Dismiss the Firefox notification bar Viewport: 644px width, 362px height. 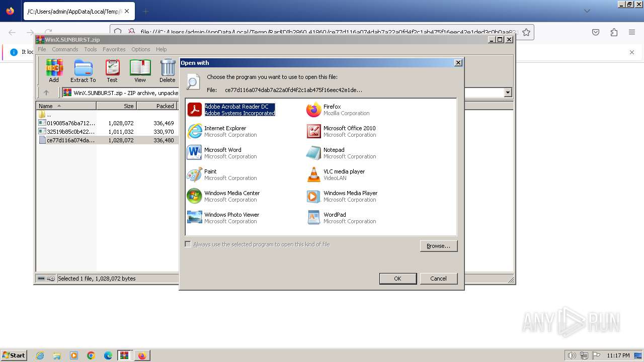click(632, 52)
